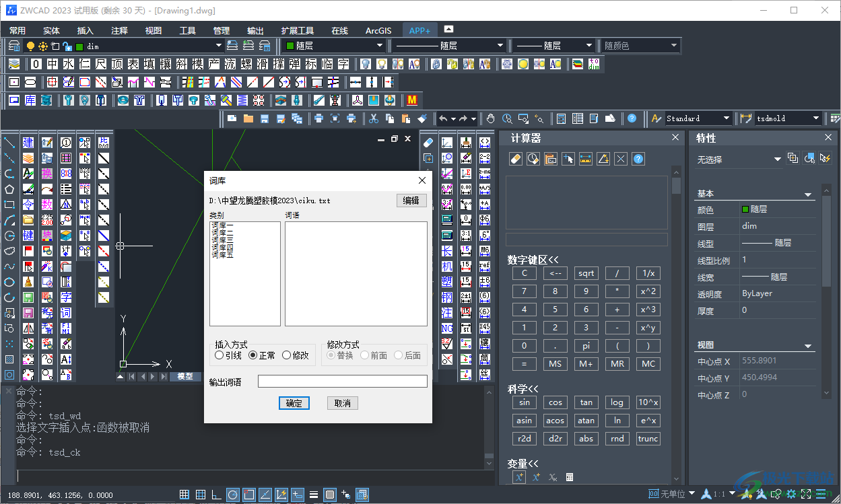The image size is (841, 504).
Task: Click the quick select icon in properties panel
Action: pos(825,158)
